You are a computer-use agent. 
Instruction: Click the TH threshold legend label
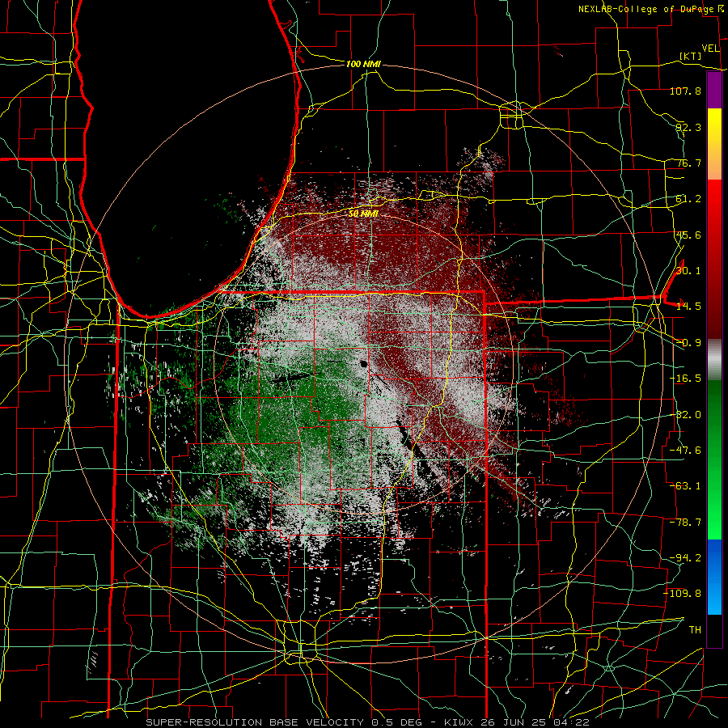pyautogui.click(x=695, y=630)
